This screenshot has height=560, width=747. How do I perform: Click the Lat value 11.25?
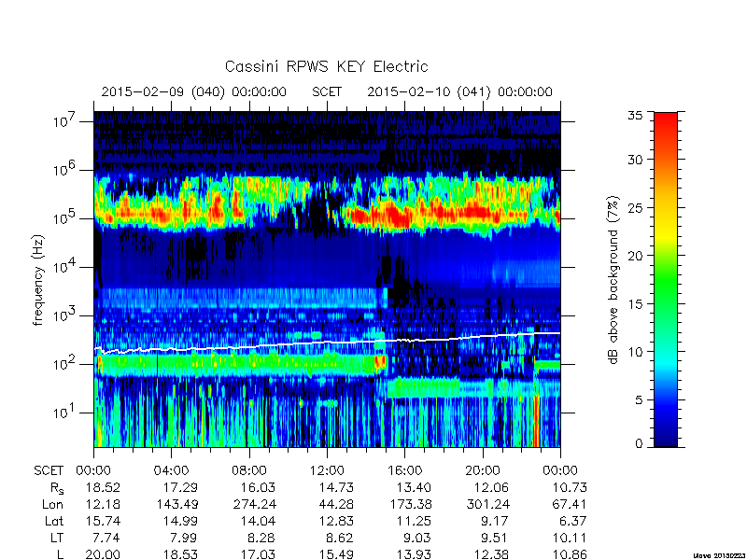[x=414, y=521]
